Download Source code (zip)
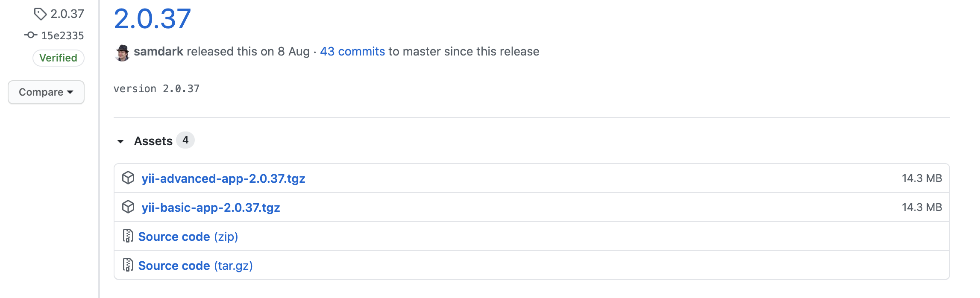Viewport: 980px width, 298px height. pyautogui.click(x=188, y=237)
